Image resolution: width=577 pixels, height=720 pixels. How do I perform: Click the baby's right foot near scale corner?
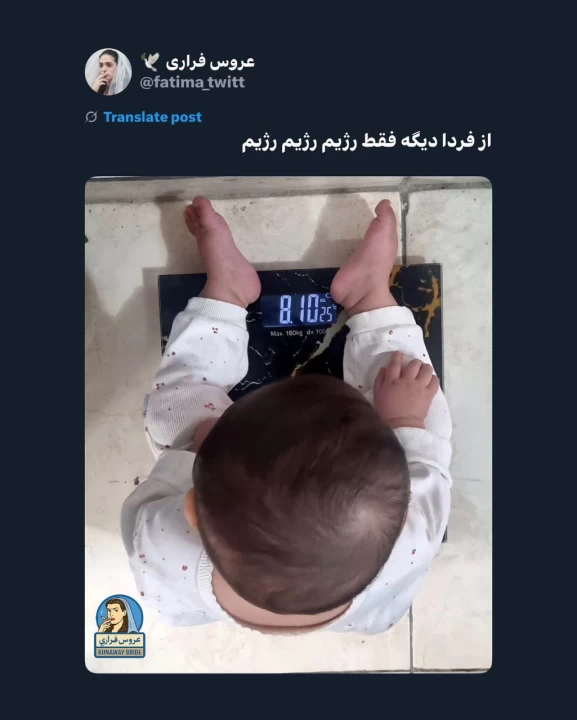tap(365, 255)
